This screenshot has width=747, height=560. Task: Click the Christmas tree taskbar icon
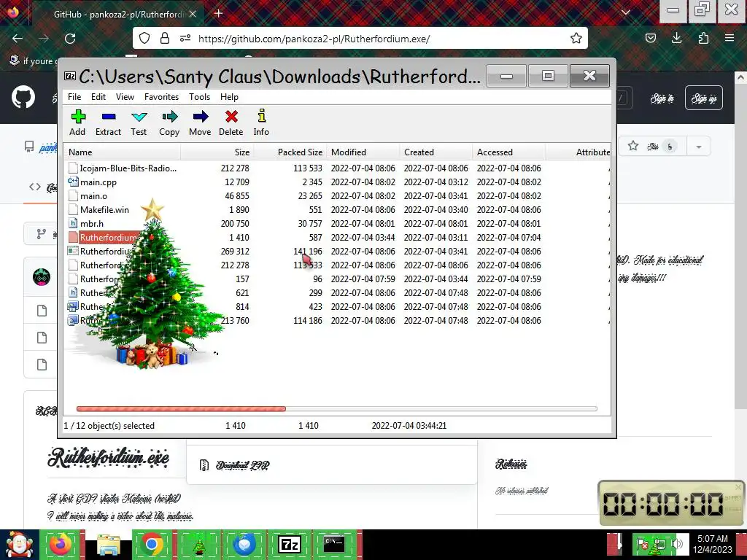198,545
